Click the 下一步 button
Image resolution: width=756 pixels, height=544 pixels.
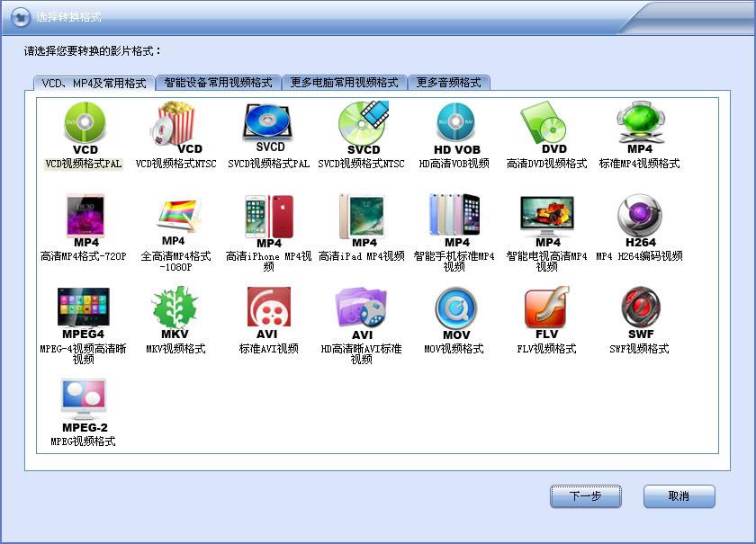click(x=585, y=496)
